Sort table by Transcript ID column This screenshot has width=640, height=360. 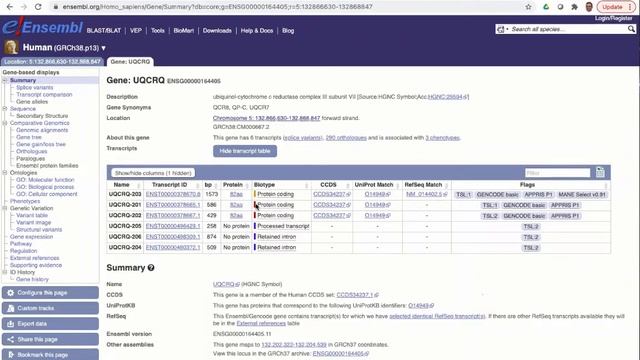click(173, 185)
